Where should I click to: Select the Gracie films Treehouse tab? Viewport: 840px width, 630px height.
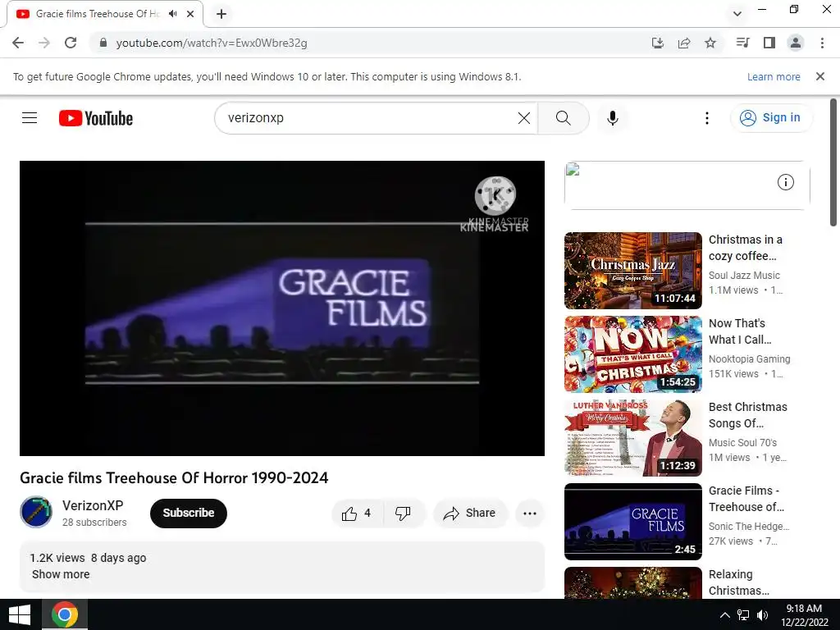tap(97, 14)
